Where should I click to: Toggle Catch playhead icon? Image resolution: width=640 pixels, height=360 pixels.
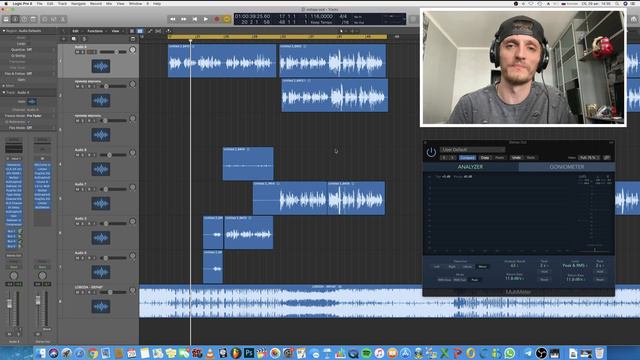pyautogui.click(x=168, y=31)
